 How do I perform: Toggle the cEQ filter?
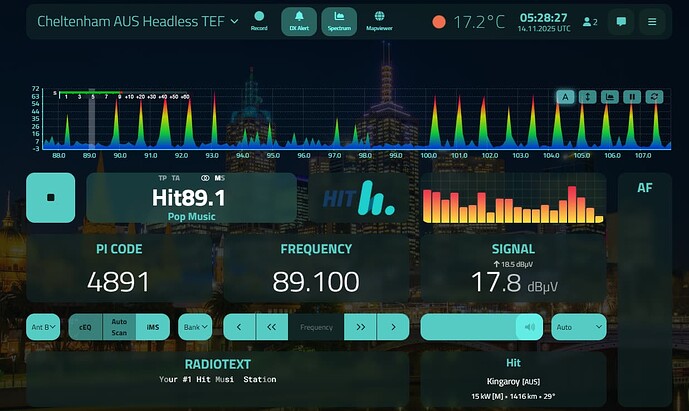[x=85, y=326]
